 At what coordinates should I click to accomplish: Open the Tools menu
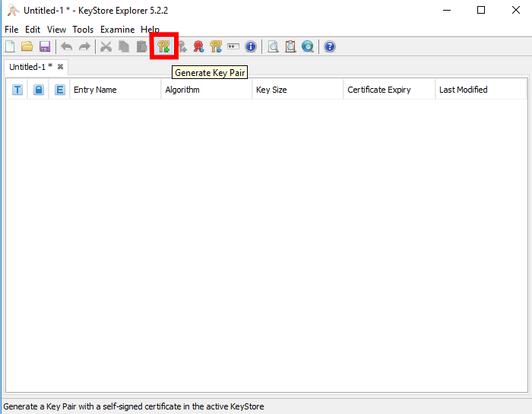click(83, 30)
